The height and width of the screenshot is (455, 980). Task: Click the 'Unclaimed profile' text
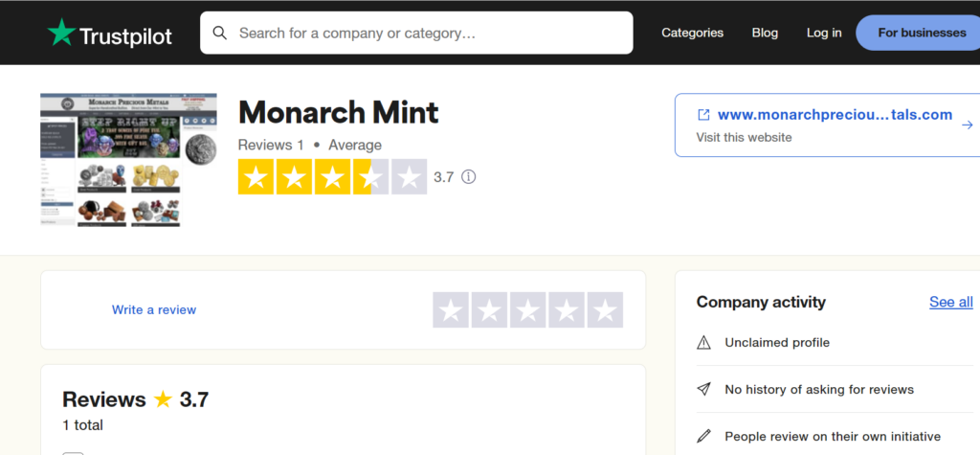pos(777,343)
